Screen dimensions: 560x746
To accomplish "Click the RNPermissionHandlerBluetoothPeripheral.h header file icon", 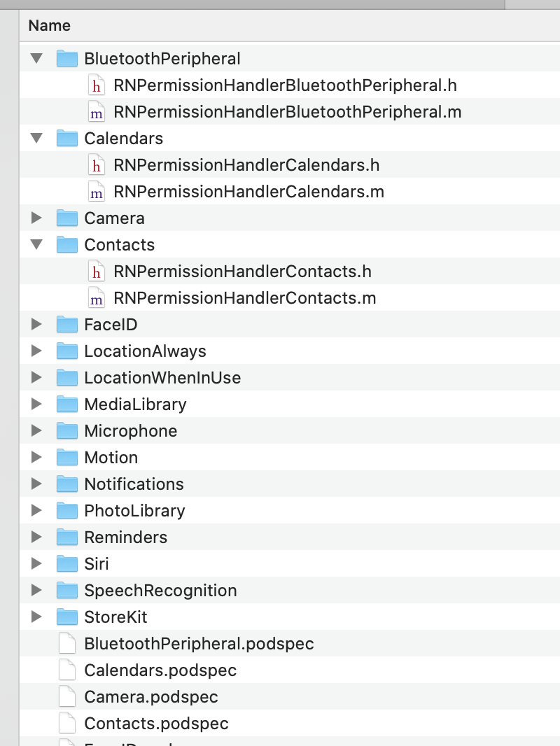I will (96, 85).
